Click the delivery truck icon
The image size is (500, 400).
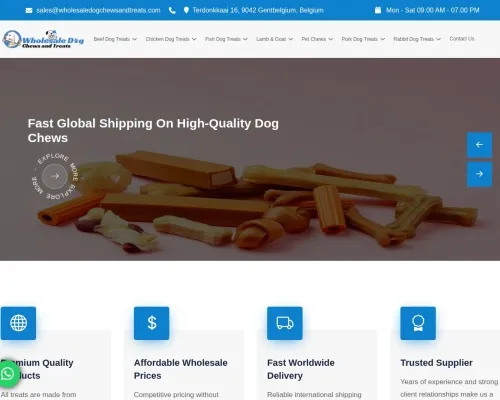coord(285,323)
